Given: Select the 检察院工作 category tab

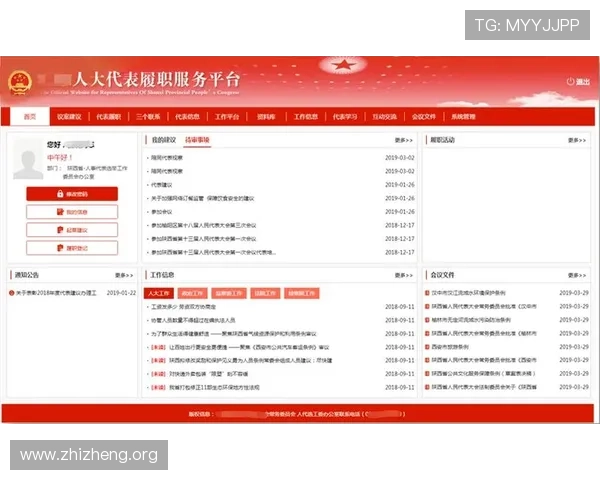Looking at the screenshot, I should (x=302, y=293).
